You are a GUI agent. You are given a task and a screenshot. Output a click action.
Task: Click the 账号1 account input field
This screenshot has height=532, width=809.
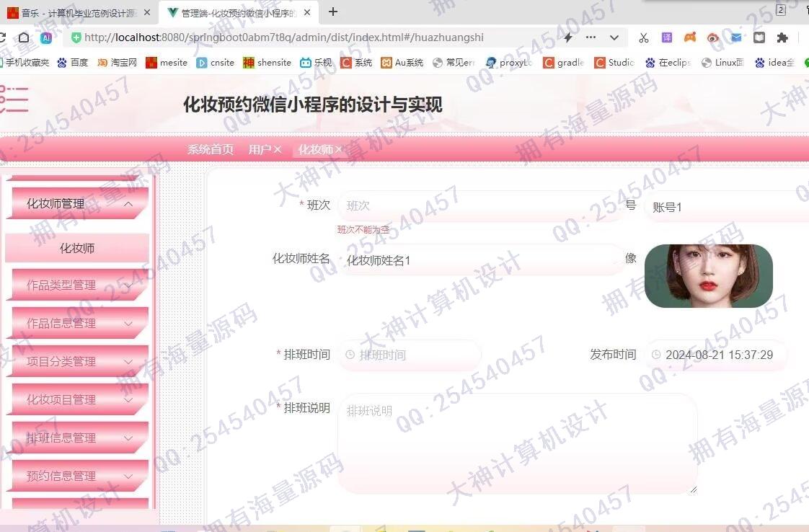(x=727, y=207)
